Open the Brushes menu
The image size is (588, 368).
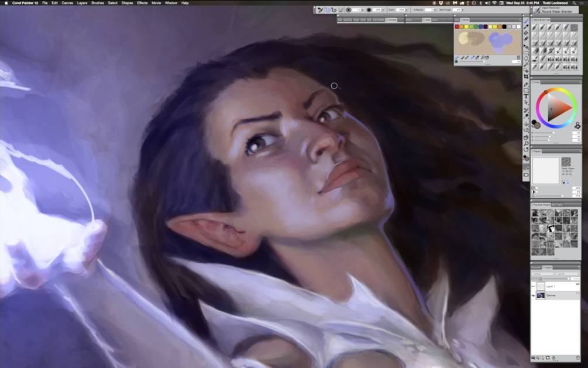click(x=98, y=3)
